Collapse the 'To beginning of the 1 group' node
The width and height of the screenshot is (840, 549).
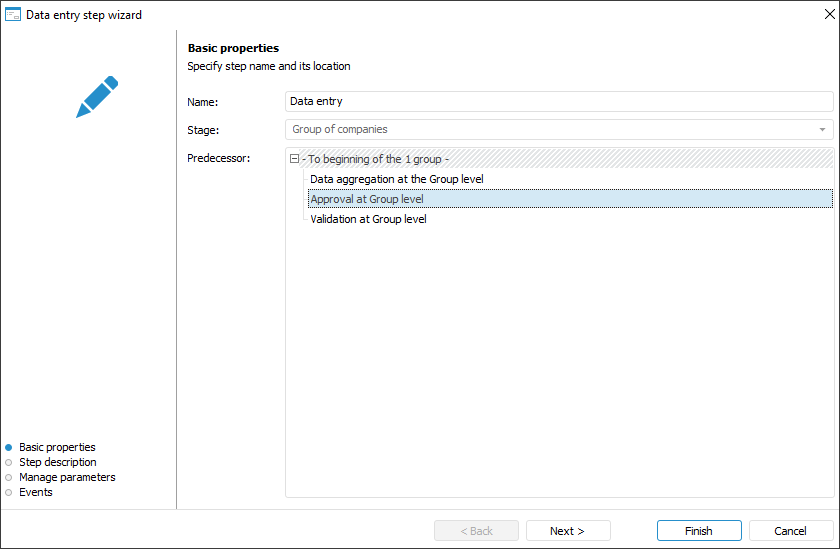294,159
